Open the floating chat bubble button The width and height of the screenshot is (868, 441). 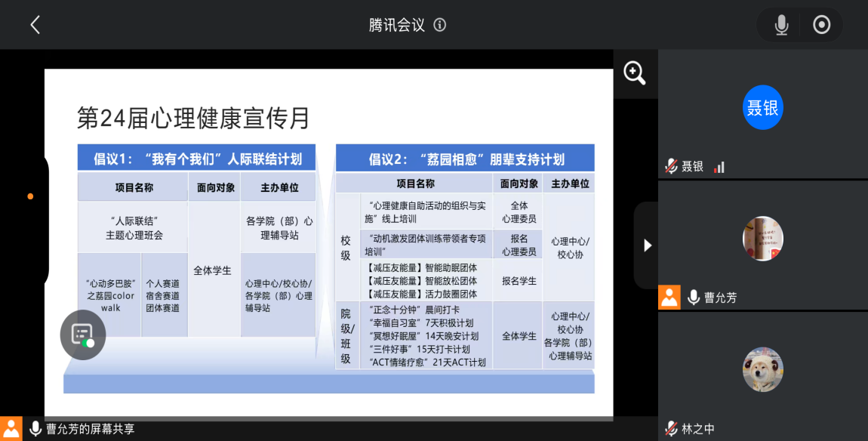82,335
